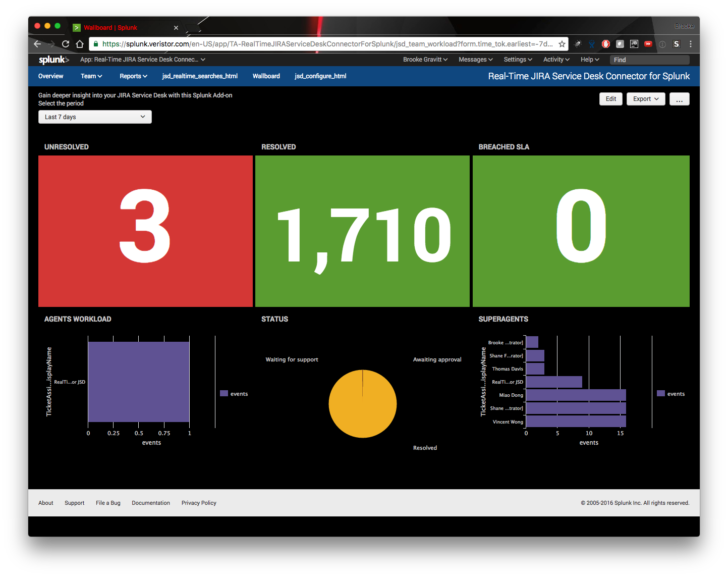This screenshot has height=577, width=728.
Task: Reload the page with the refresh icon
Action: click(x=66, y=44)
